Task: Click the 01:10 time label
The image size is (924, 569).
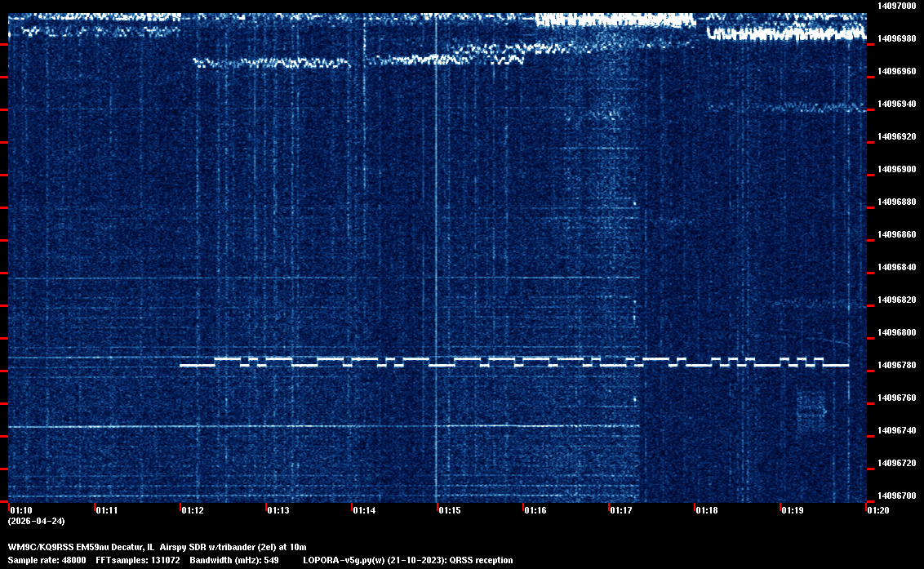Action: [x=21, y=510]
